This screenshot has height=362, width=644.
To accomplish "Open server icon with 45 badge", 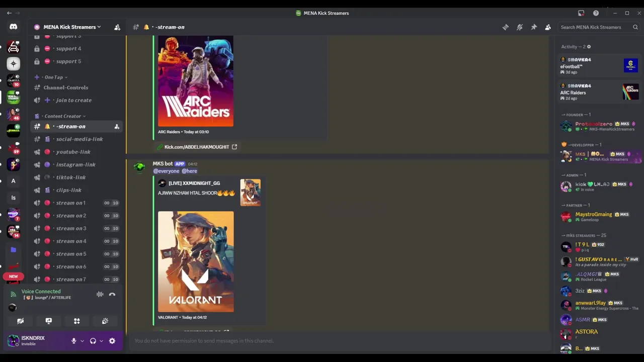I will point(14,114).
